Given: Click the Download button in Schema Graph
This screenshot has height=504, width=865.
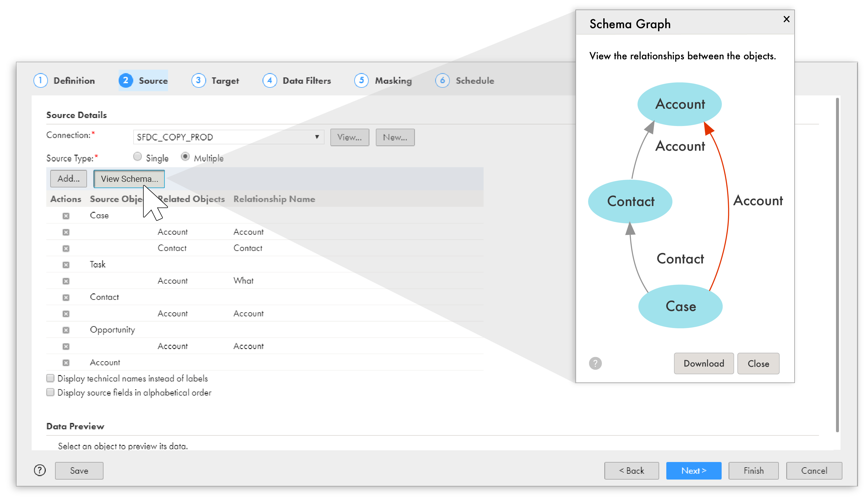Looking at the screenshot, I should [704, 363].
